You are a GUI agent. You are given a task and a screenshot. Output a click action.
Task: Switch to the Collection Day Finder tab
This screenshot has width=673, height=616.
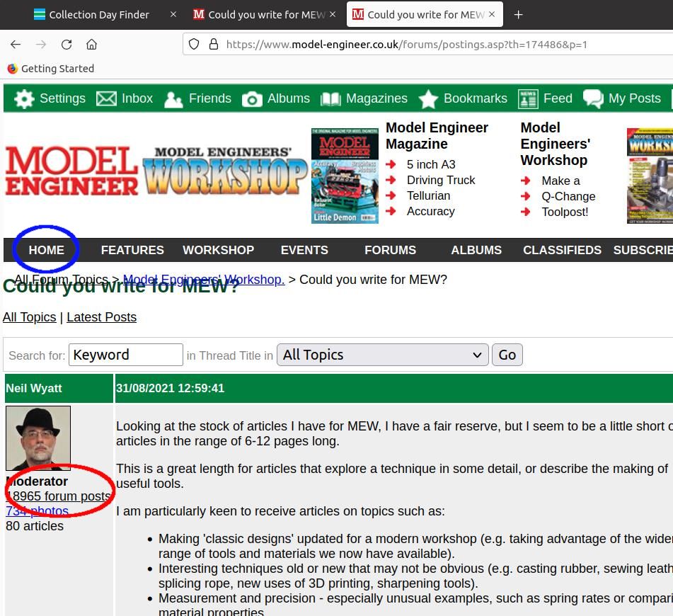tap(99, 14)
